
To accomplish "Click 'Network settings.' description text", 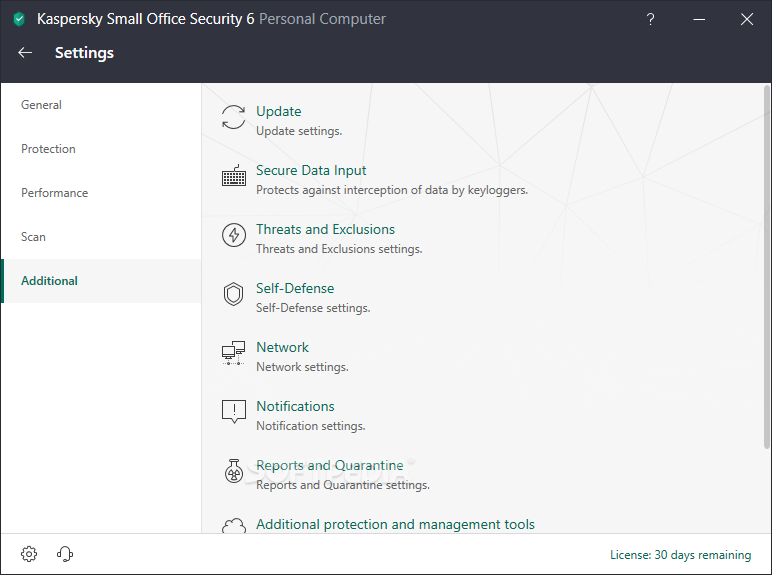I will pos(302,367).
